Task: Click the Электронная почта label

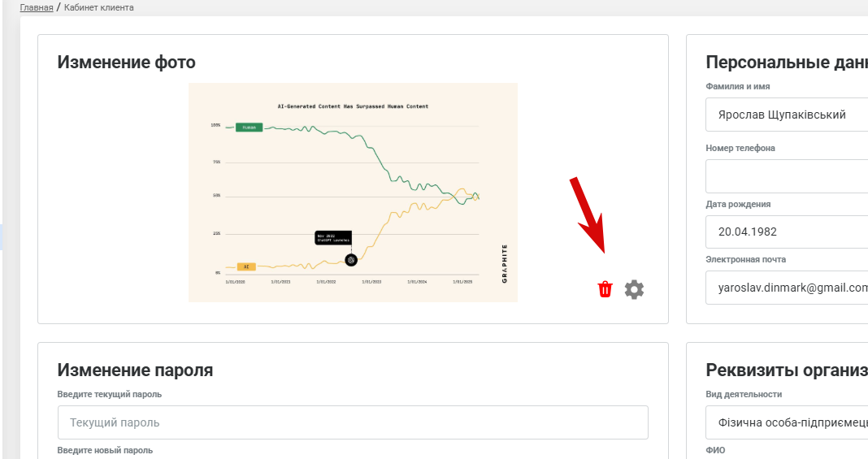Action: [746, 260]
